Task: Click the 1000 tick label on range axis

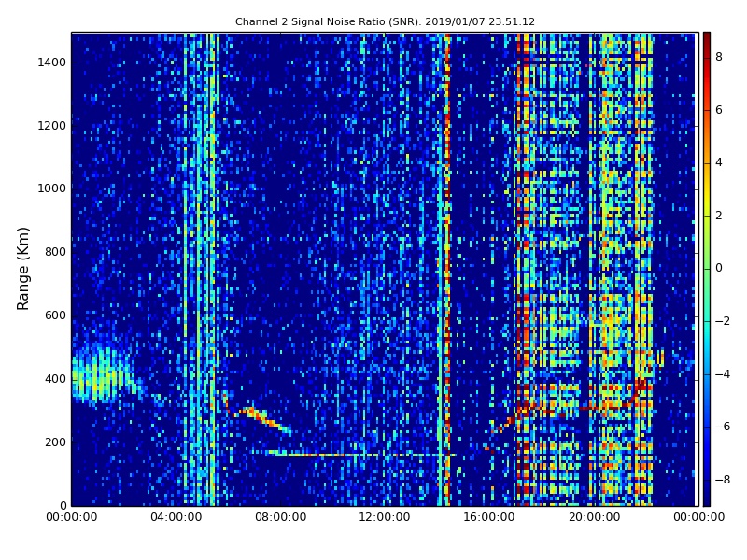Action: click(51, 189)
